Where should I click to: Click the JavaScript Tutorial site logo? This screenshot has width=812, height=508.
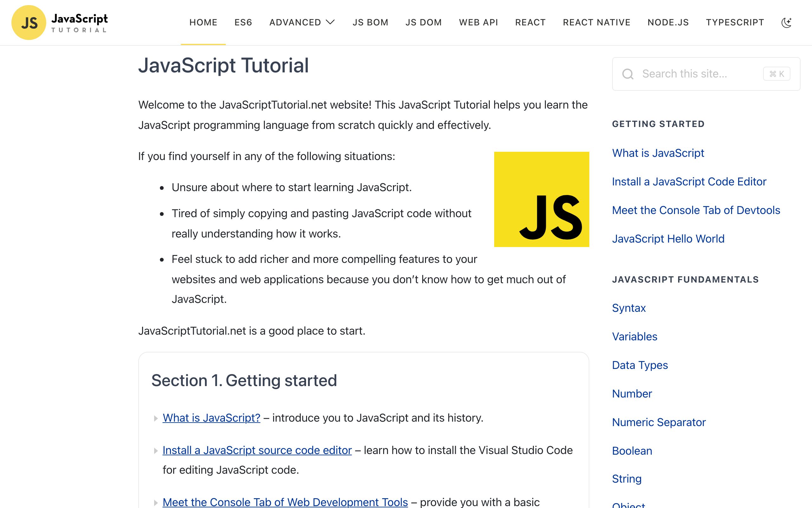pos(60,23)
